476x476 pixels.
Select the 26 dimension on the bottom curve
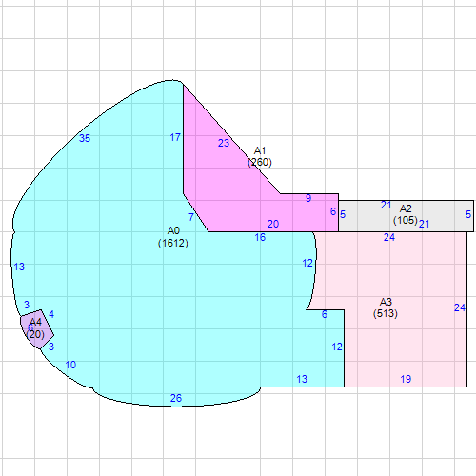coord(176,398)
